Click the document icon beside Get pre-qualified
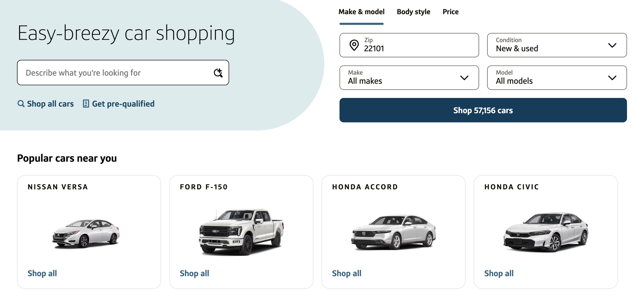The width and height of the screenshot is (644, 301). click(x=86, y=104)
